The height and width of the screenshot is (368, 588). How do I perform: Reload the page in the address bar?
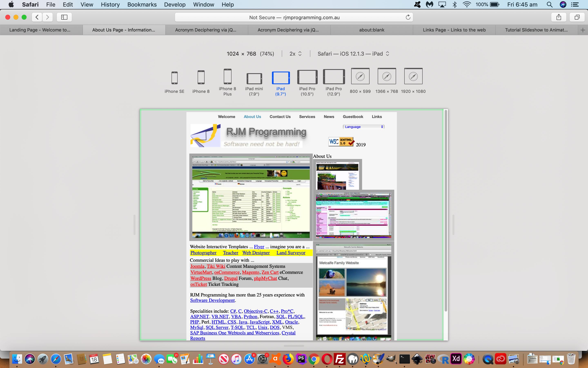coord(408,17)
